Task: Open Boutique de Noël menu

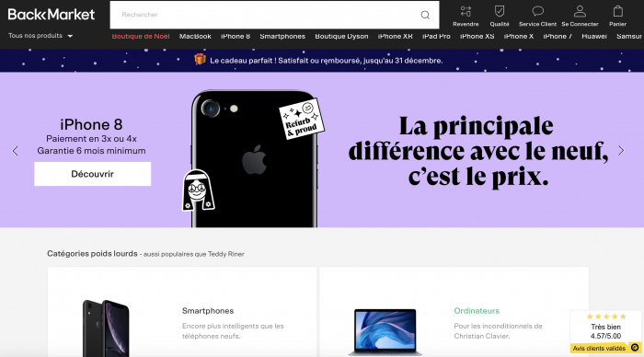Action: click(141, 36)
